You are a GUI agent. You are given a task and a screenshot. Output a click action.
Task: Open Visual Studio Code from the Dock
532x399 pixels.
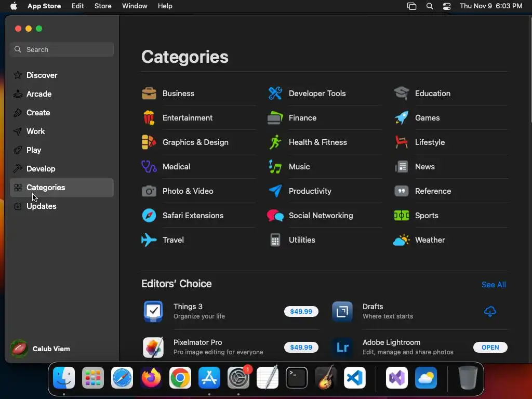354,377
